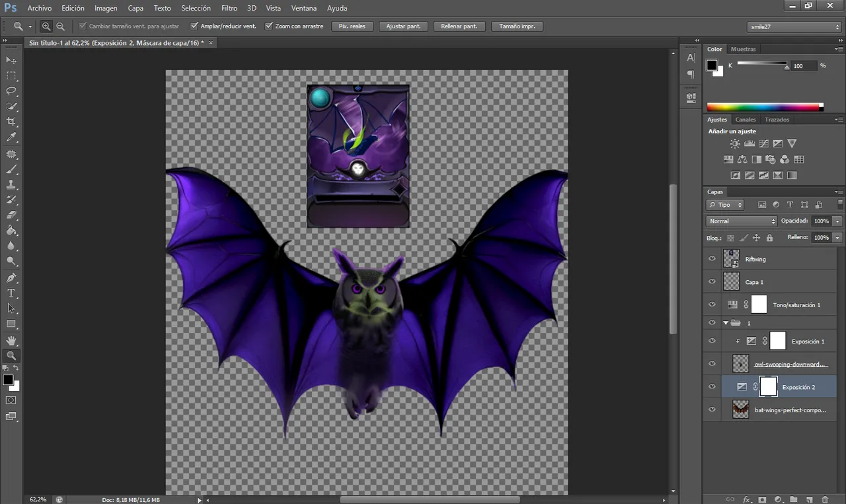The width and height of the screenshot is (846, 504).
Task: Click the Ajustar pant. button
Action: (403, 26)
